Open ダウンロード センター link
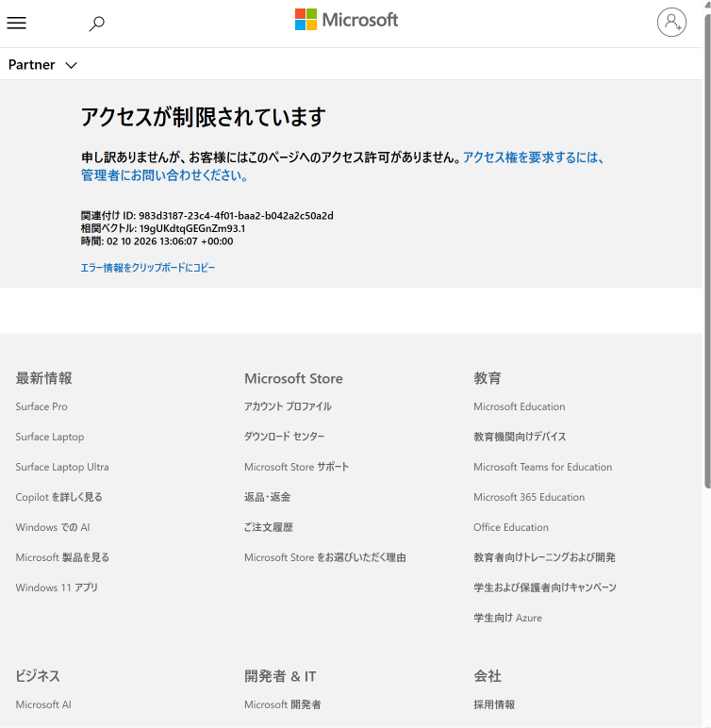This screenshot has height=728, width=711. [284, 437]
